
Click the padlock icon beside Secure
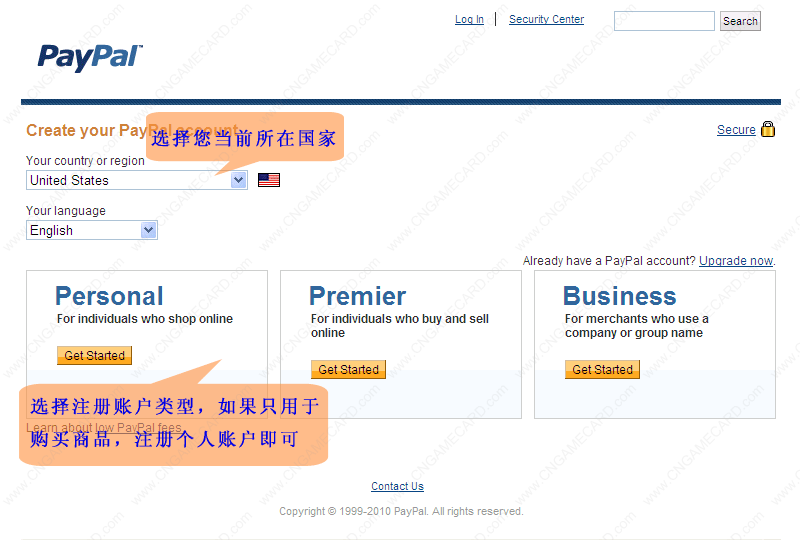[768, 129]
